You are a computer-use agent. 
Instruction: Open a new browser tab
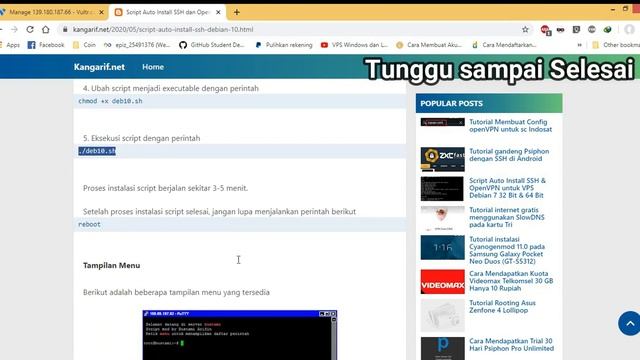point(236,12)
